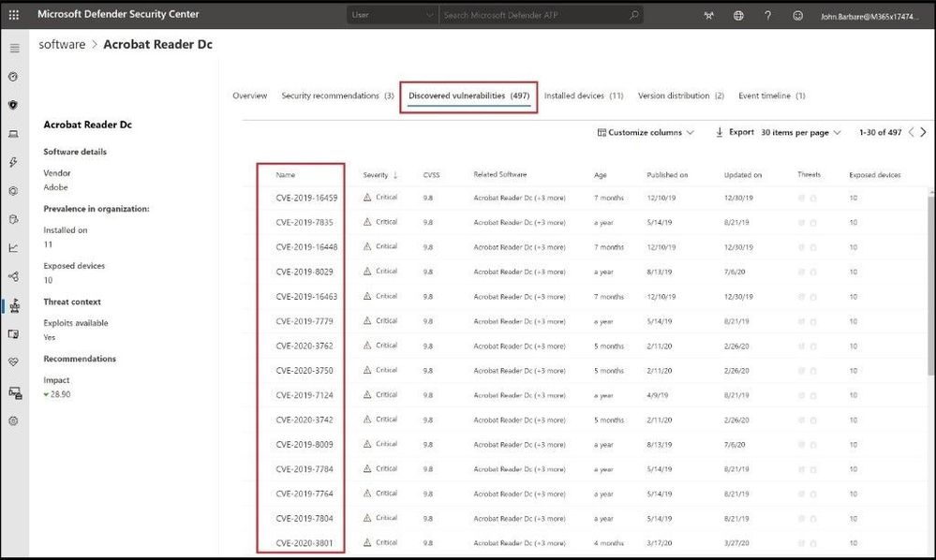Screen dimensions: 936x560
Task: Open the Automated investigations circular icon
Action: pyautogui.click(x=13, y=191)
